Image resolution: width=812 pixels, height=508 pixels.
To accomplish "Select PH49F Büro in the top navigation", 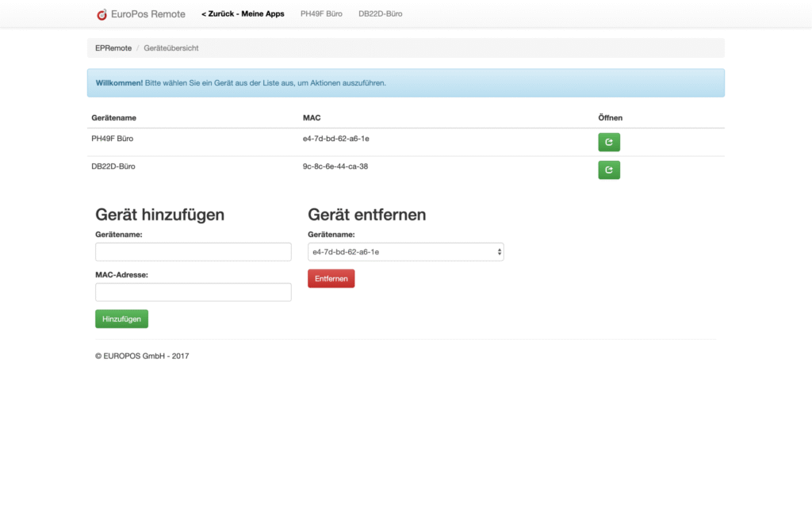I will point(321,14).
